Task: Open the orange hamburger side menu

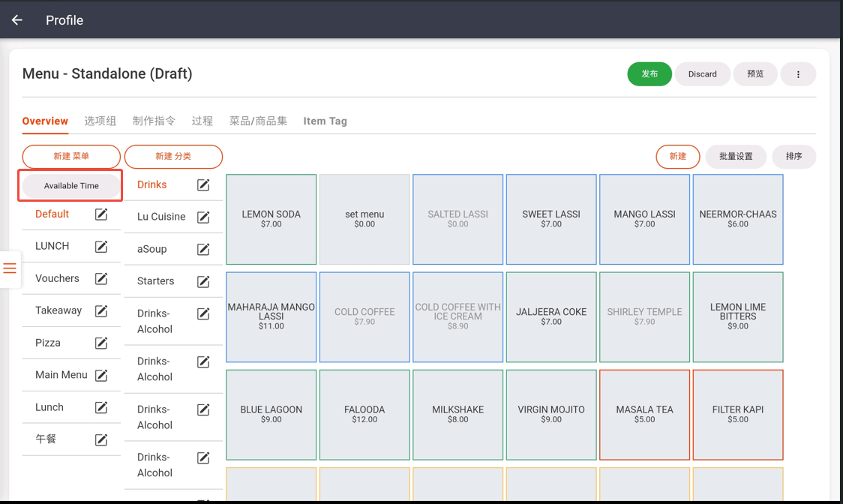Action: (x=10, y=268)
